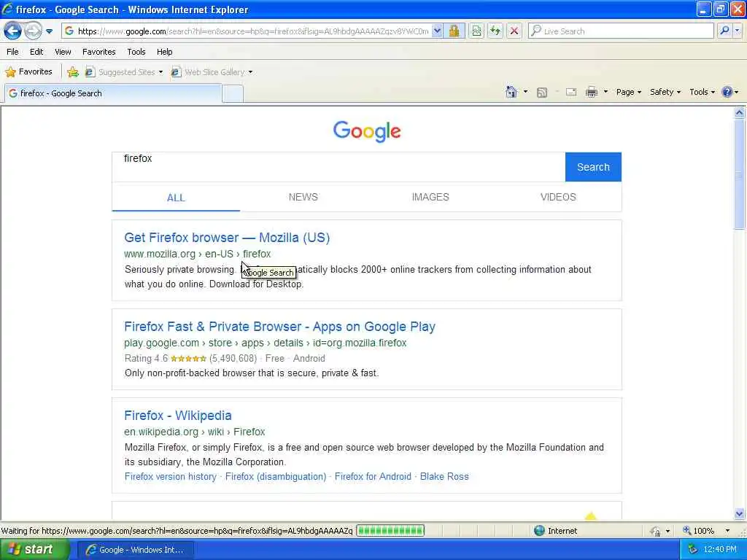Click the RSS feeds icon
Viewport: 747px width, 560px height.
point(542,93)
